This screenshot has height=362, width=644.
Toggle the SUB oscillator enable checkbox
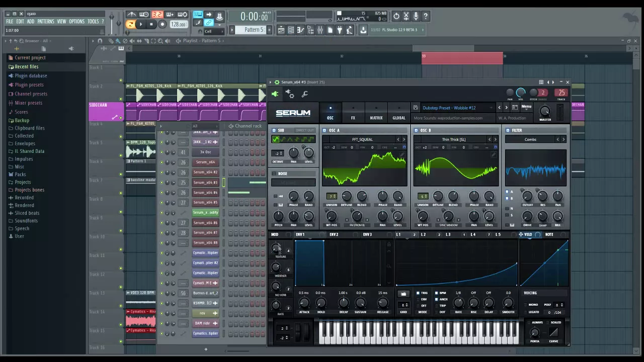[274, 130]
